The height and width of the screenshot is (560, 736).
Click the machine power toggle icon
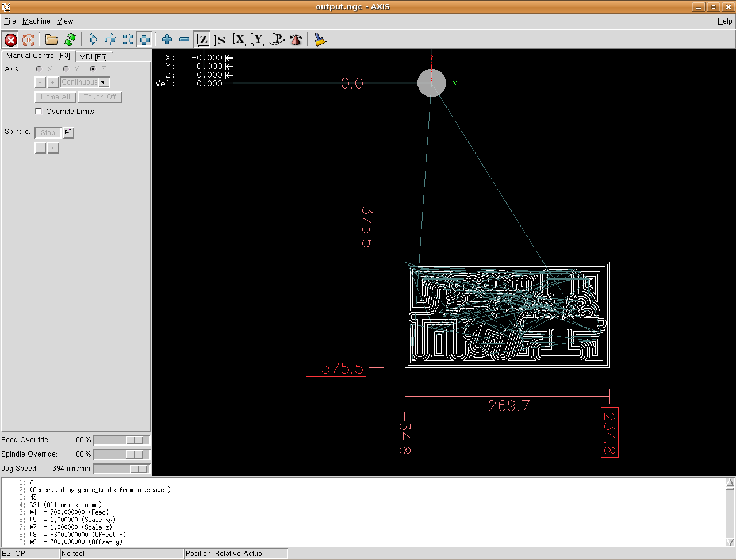(x=29, y=40)
